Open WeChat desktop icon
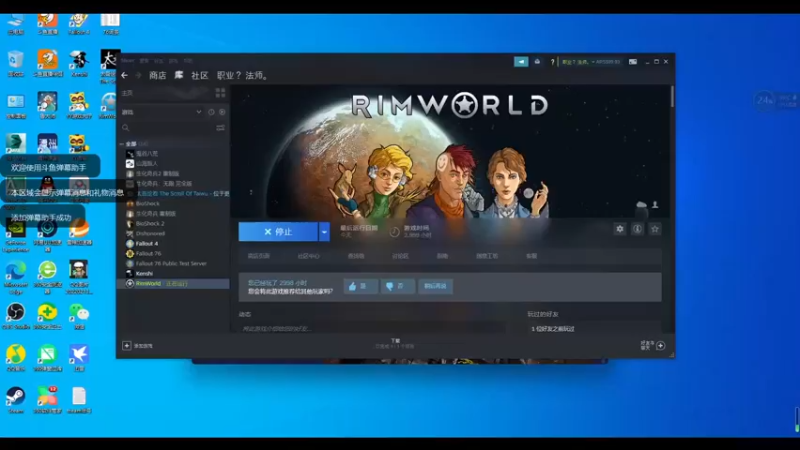The width and height of the screenshot is (800, 450). pos(79,316)
